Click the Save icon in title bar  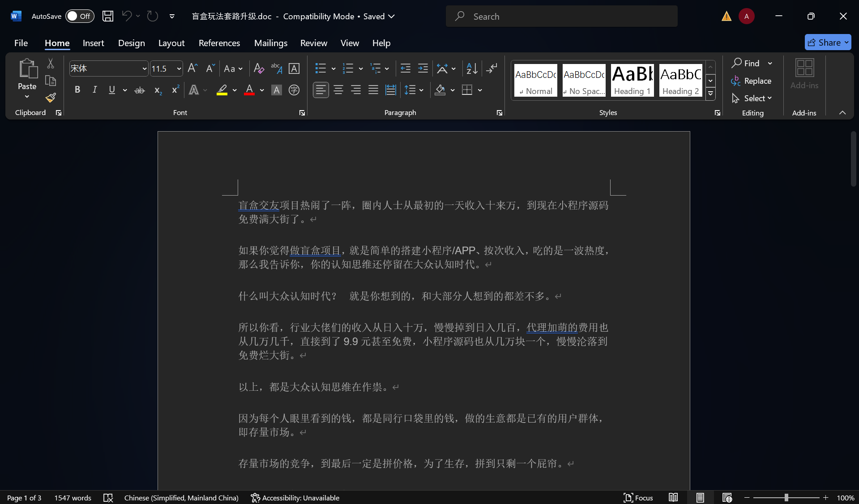pos(108,16)
